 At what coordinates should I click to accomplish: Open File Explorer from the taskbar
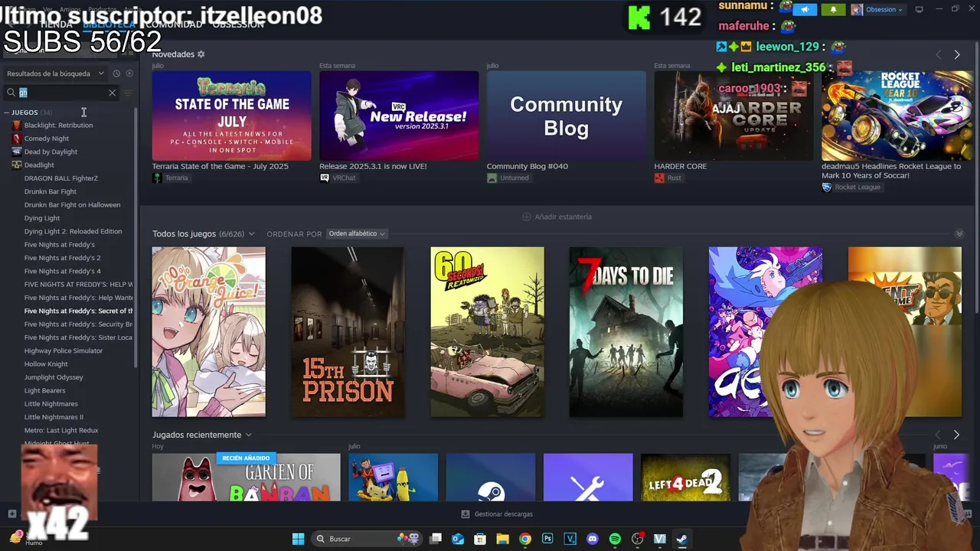pyautogui.click(x=502, y=539)
